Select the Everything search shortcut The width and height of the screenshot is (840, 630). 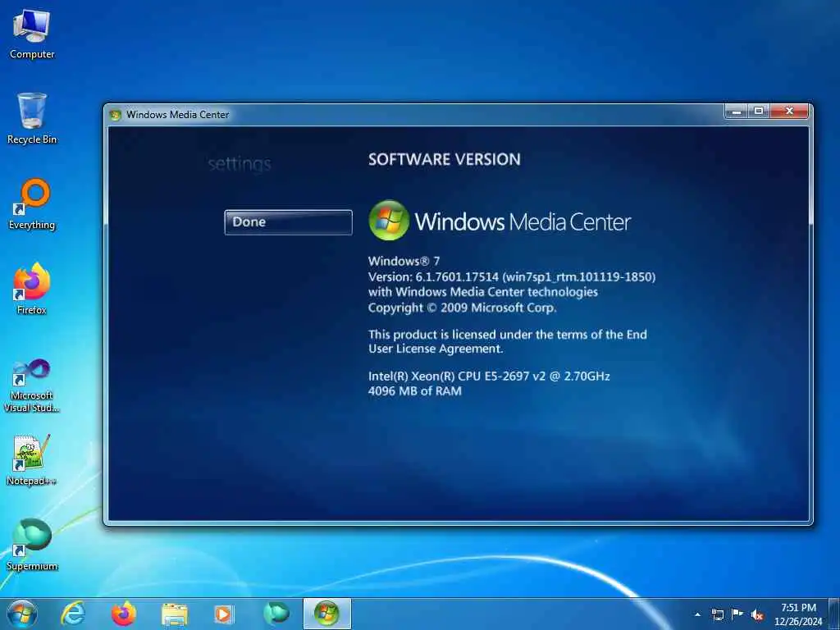(x=32, y=204)
